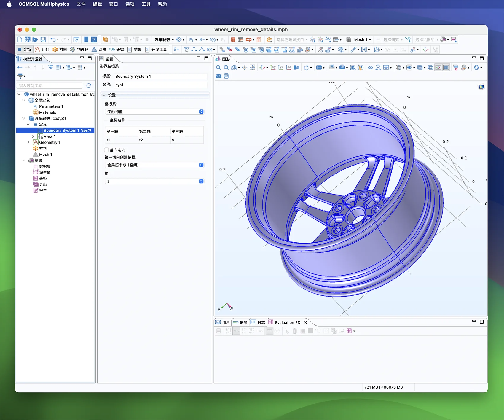Open the 编辑 menu
The image size is (504, 420).
(x=97, y=4)
